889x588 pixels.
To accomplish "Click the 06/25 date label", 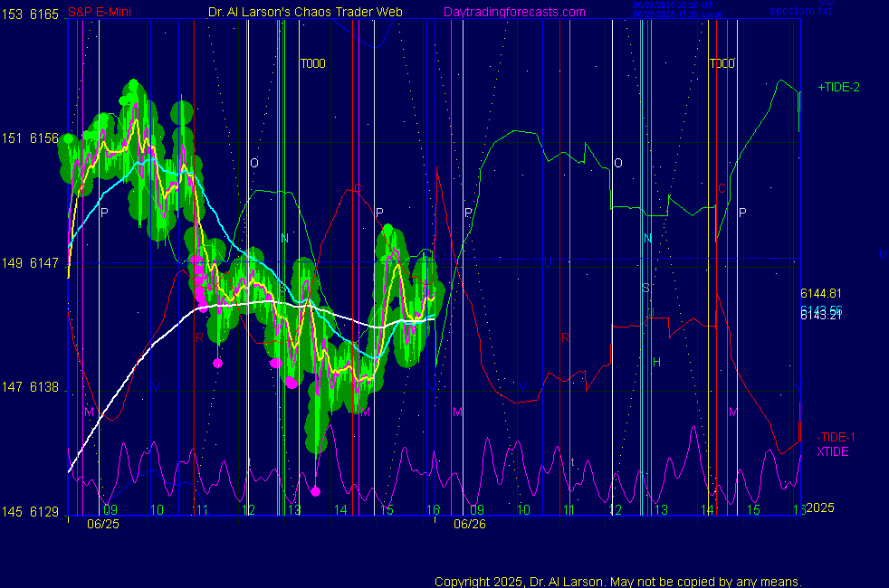I will click(103, 524).
